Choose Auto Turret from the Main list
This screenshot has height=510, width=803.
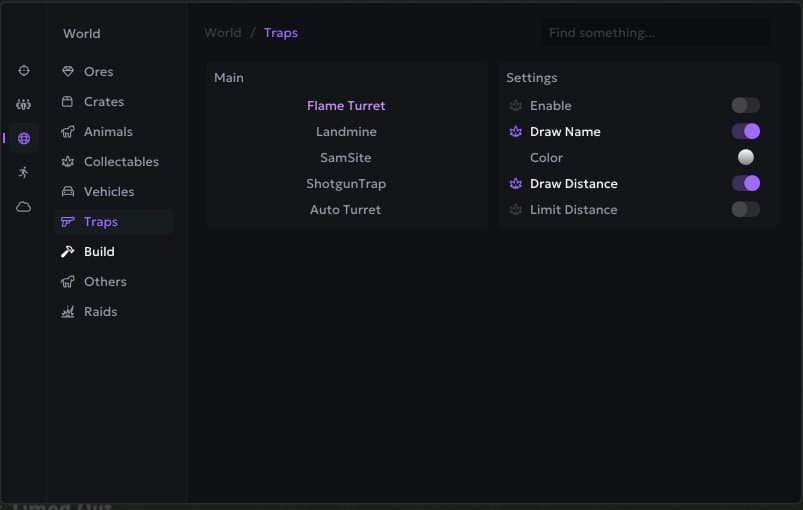pos(346,210)
